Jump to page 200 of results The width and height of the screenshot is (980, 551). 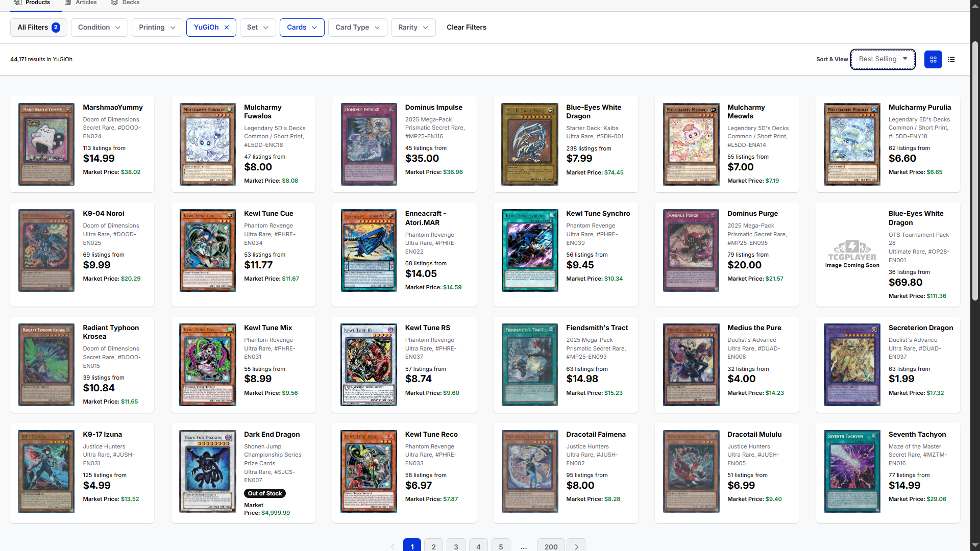pyautogui.click(x=551, y=546)
